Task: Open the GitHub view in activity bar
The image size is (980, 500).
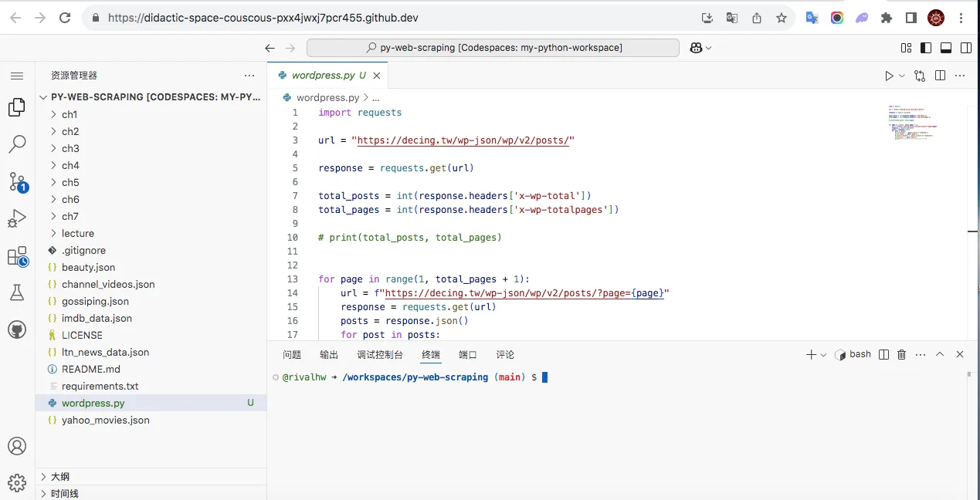Action: [x=17, y=329]
